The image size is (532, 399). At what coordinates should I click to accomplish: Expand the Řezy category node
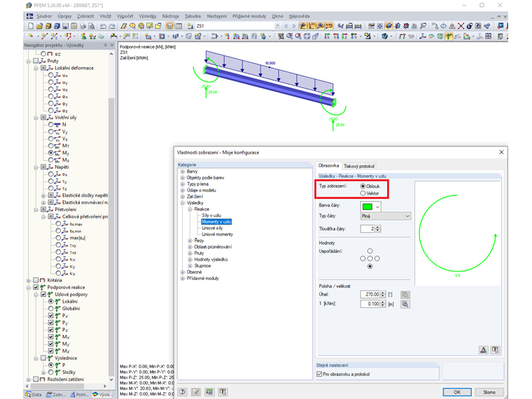click(x=190, y=241)
